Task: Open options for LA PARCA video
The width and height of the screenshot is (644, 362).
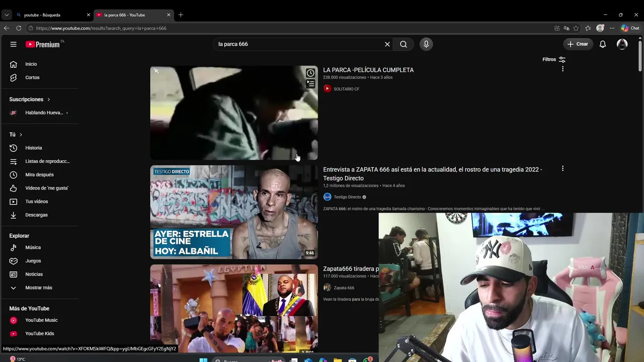Action: [x=562, y=69]
